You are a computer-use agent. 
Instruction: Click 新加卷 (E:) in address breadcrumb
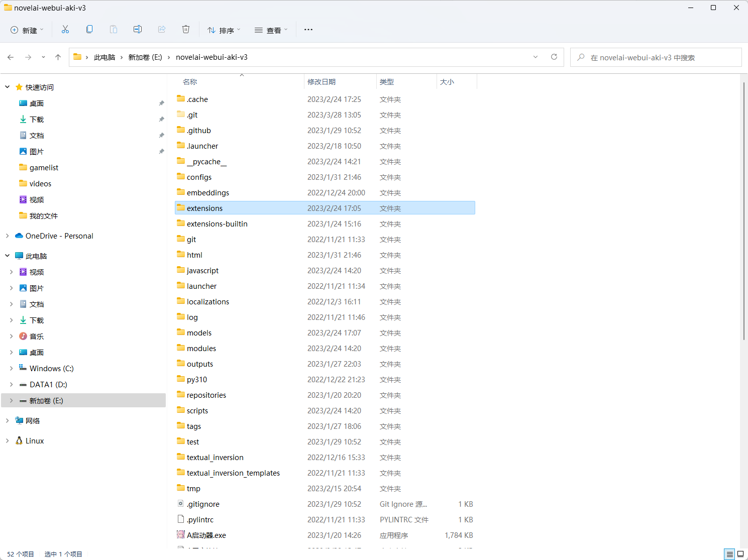tap(145, 57)
